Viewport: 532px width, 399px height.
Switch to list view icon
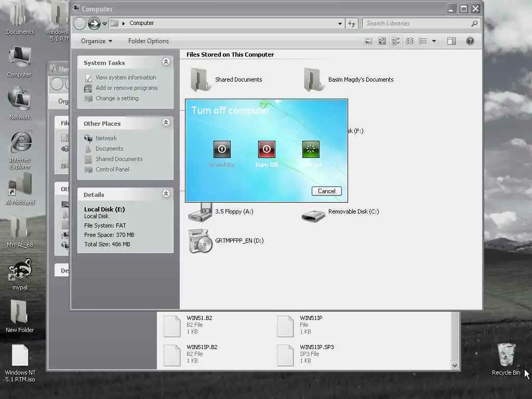[423, 41]
